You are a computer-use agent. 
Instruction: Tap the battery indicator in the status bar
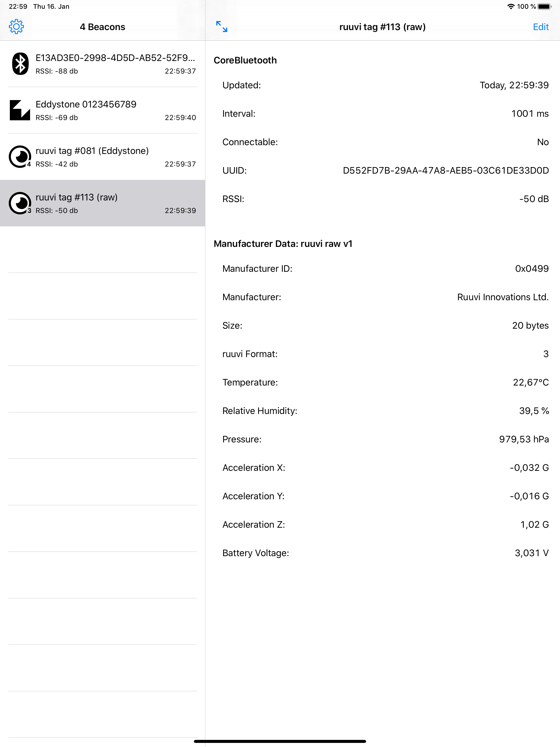(x=544, y=6)
